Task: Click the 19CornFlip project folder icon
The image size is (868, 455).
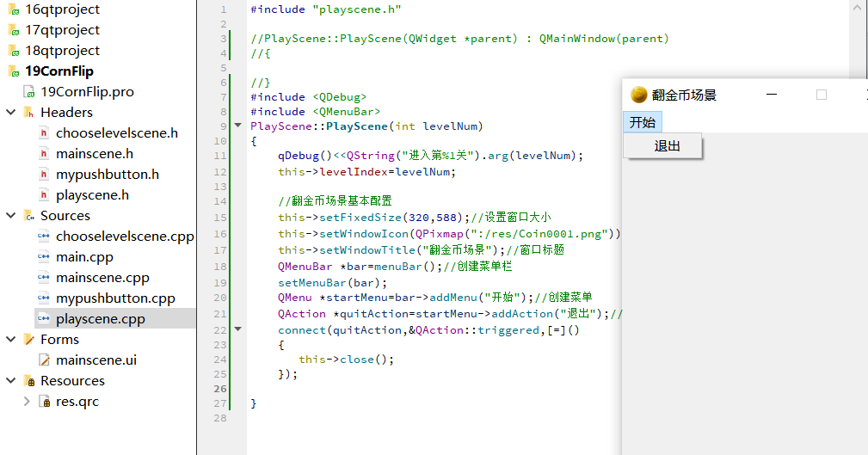Action: [13, 71]
